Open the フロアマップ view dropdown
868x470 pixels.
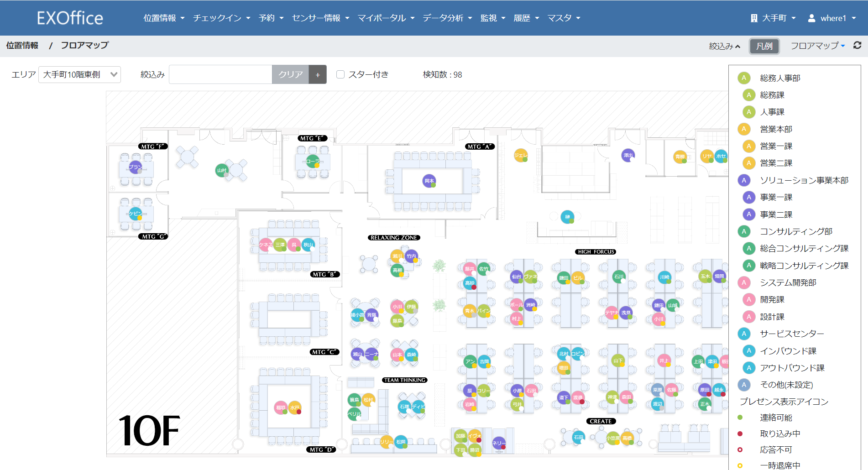(x=817, y=46)
